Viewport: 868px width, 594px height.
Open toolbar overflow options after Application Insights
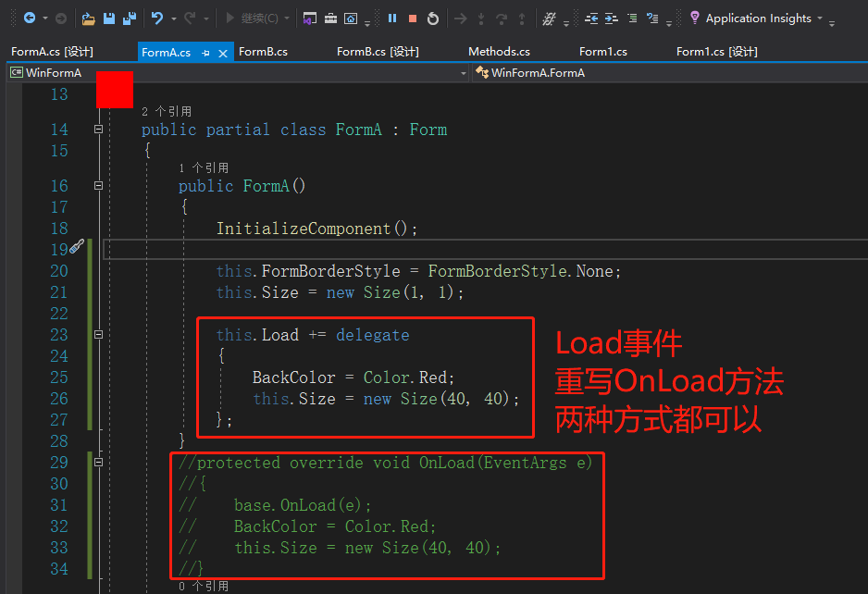click(832, 23)
